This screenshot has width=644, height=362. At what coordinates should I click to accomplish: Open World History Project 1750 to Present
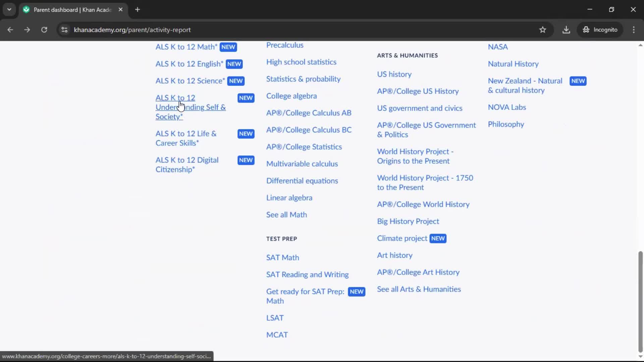[x=425, y=183]
